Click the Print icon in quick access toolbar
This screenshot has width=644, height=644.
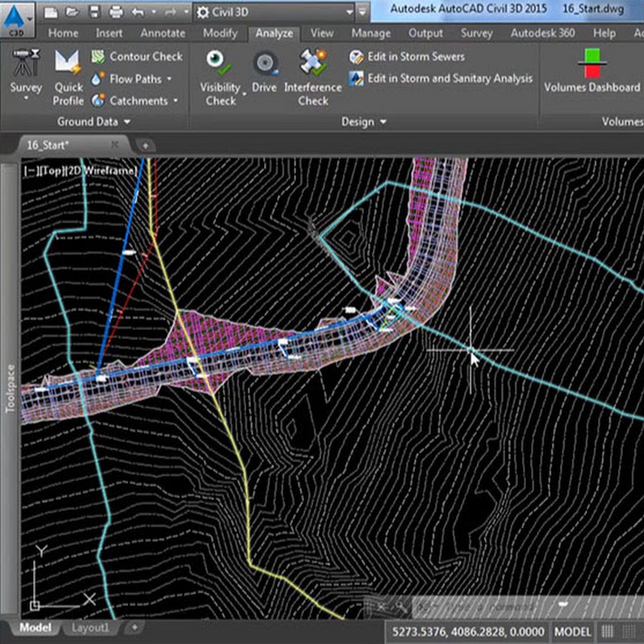coord(116,12)
